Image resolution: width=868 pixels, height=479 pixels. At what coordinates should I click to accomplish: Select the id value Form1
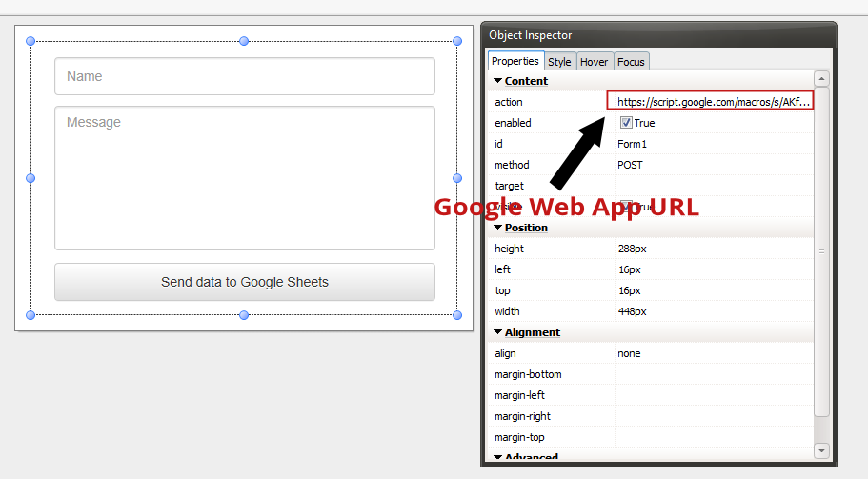(x=632, y=144)
